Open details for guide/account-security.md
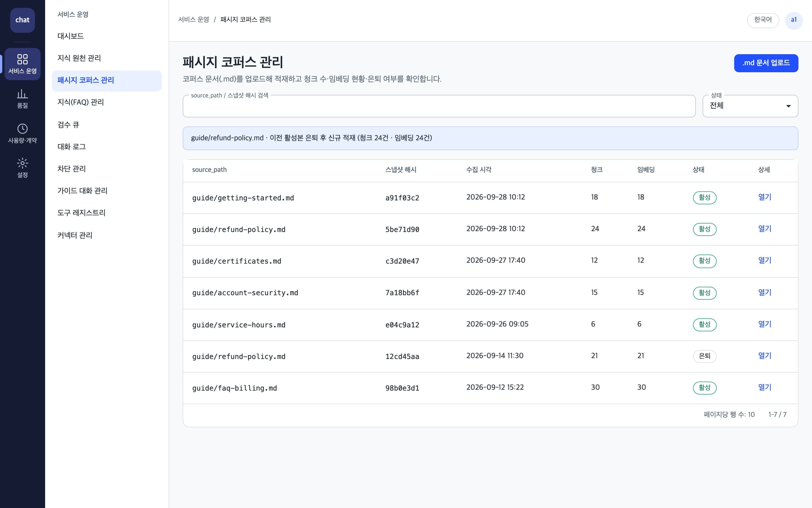812x508 pixels. click(x=765, y=293)
